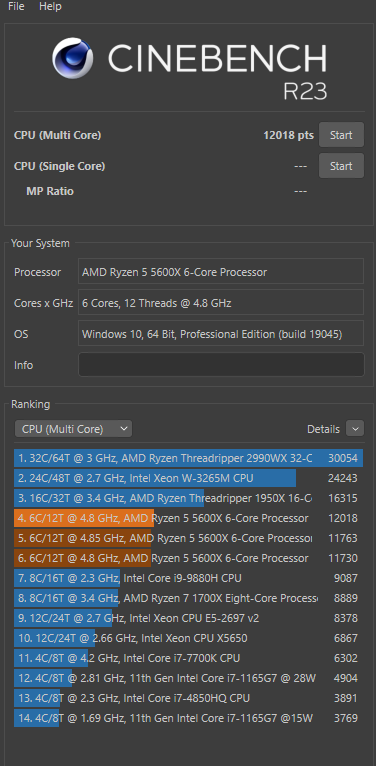Click the Cinebench sphere logo icon
The height and width of the screenshot is (766, 376).
(x=73, y=58)
